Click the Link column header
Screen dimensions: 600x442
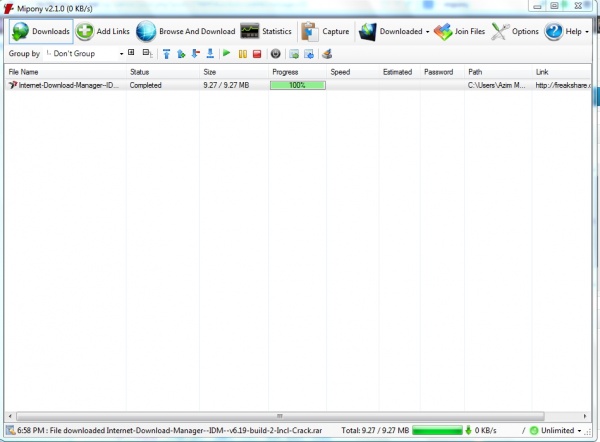tap(561, 72)
